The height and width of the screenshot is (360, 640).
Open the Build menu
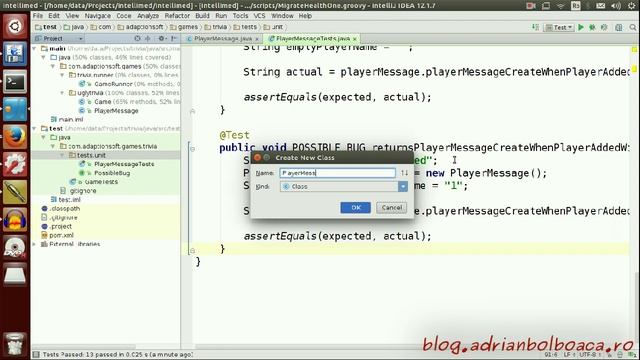pos(202,16)
